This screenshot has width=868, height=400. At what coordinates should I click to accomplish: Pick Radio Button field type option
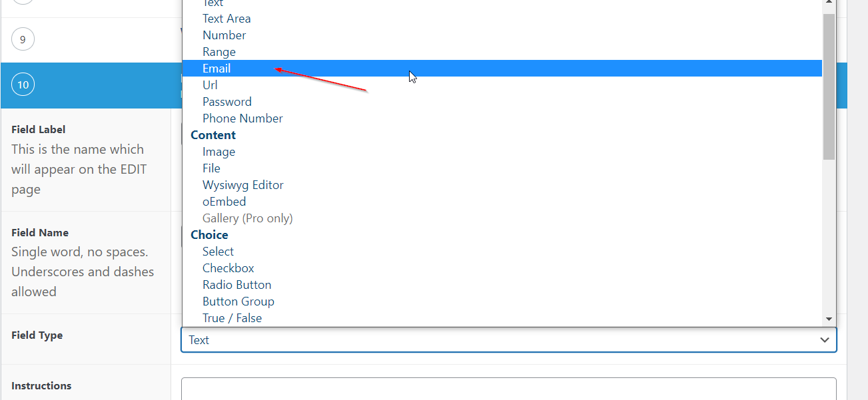[236, 285]
